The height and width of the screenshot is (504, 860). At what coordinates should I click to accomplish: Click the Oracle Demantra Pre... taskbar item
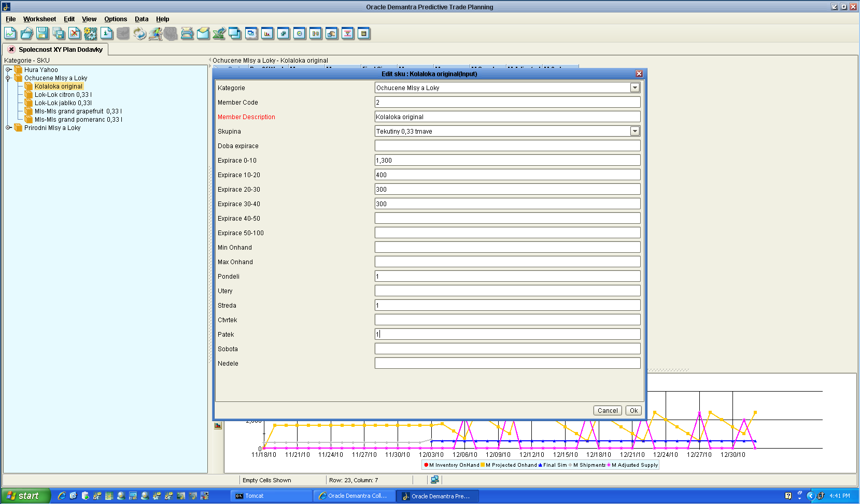(x=438, y=496)
